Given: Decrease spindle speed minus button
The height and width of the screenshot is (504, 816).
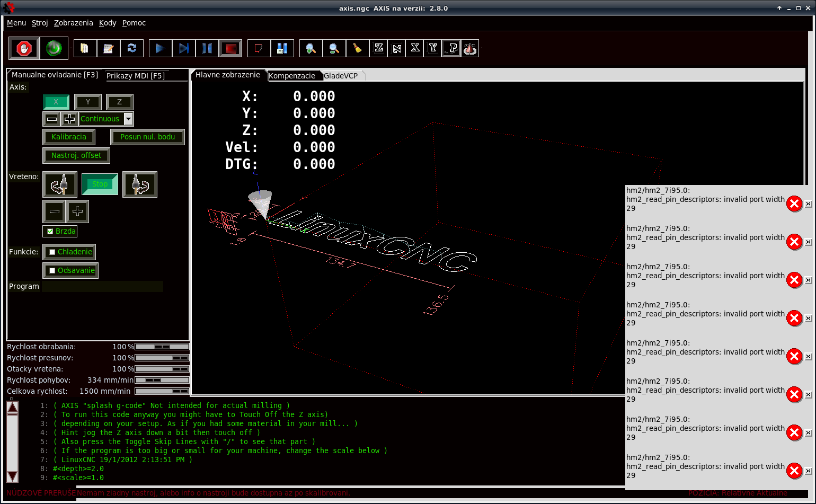Looking at the screenshot, I should [54, 211].
